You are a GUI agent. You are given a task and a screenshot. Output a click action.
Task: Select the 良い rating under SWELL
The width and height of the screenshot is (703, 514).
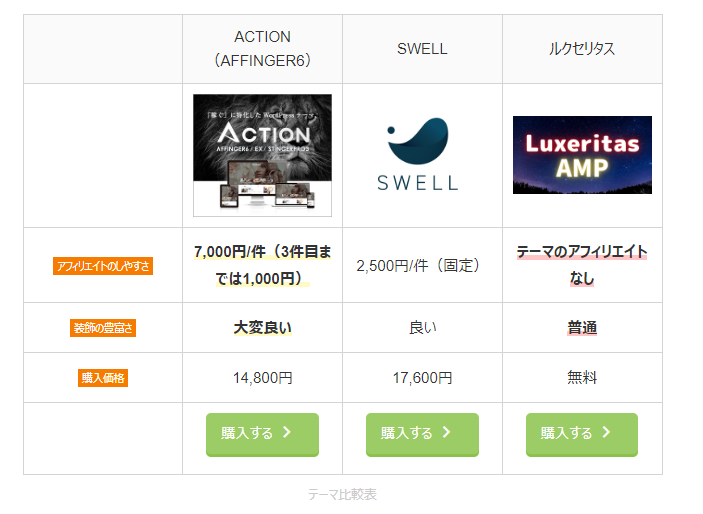422,328
